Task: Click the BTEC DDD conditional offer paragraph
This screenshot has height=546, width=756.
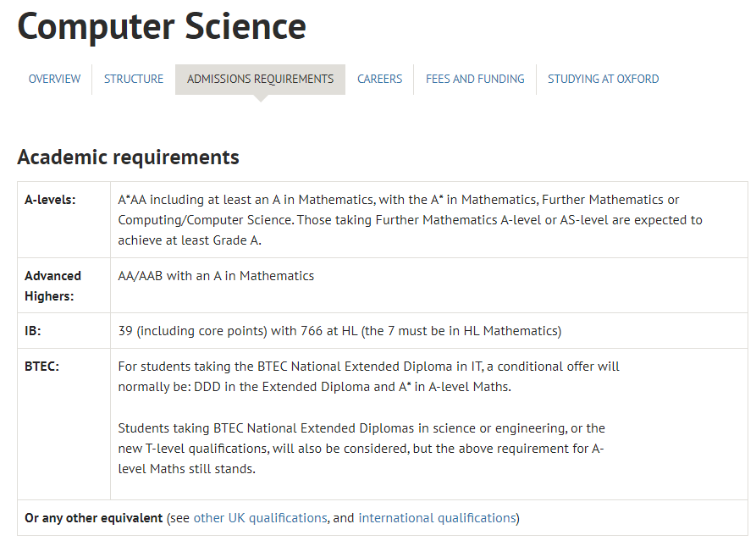Action: click(x=368, y=377)
